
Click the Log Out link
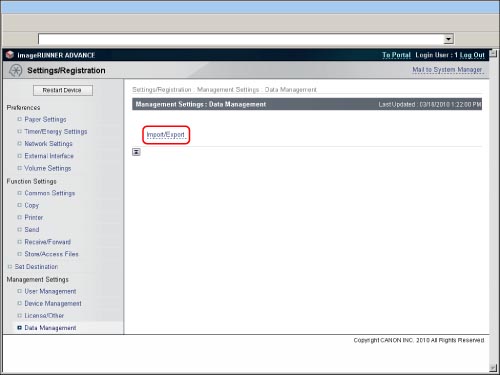[472, 55]
